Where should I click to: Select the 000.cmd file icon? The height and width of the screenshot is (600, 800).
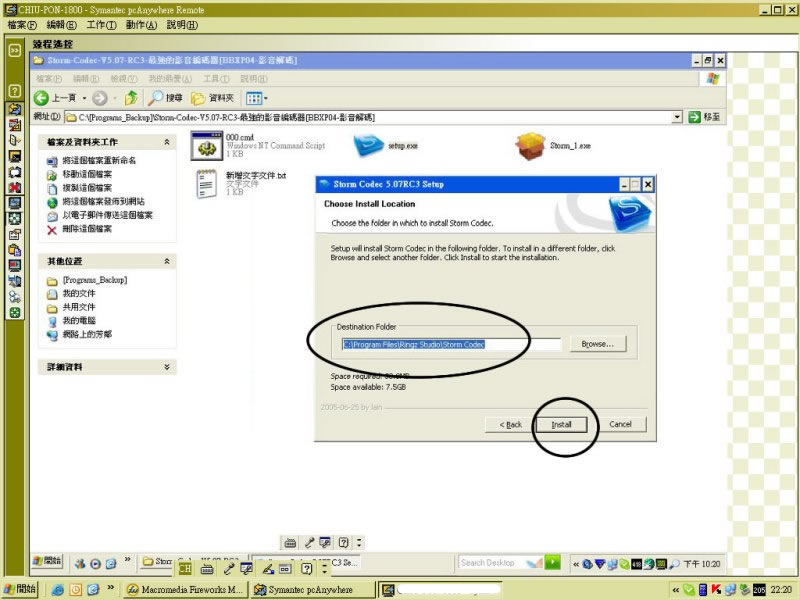click(x=206, y=145)
